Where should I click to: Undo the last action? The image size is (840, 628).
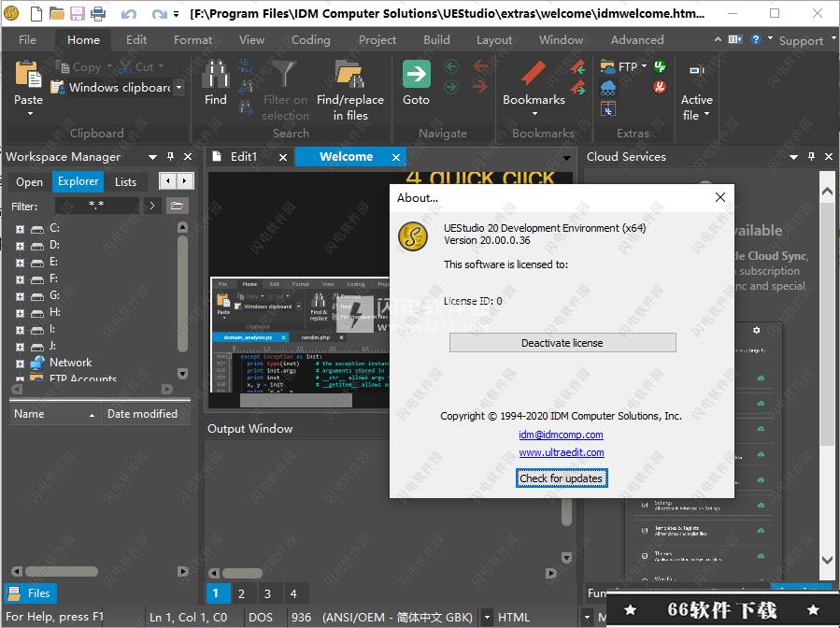point(129,13)
